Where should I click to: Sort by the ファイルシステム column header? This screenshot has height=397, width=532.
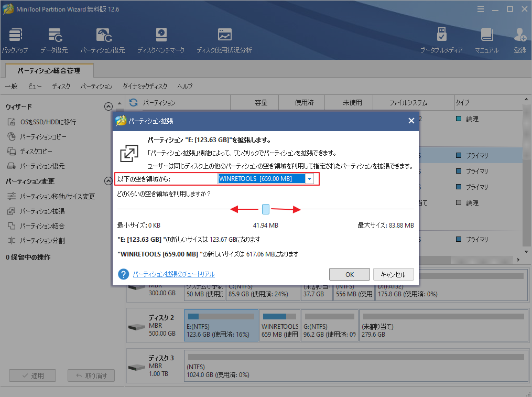click(x=414, y=103)
